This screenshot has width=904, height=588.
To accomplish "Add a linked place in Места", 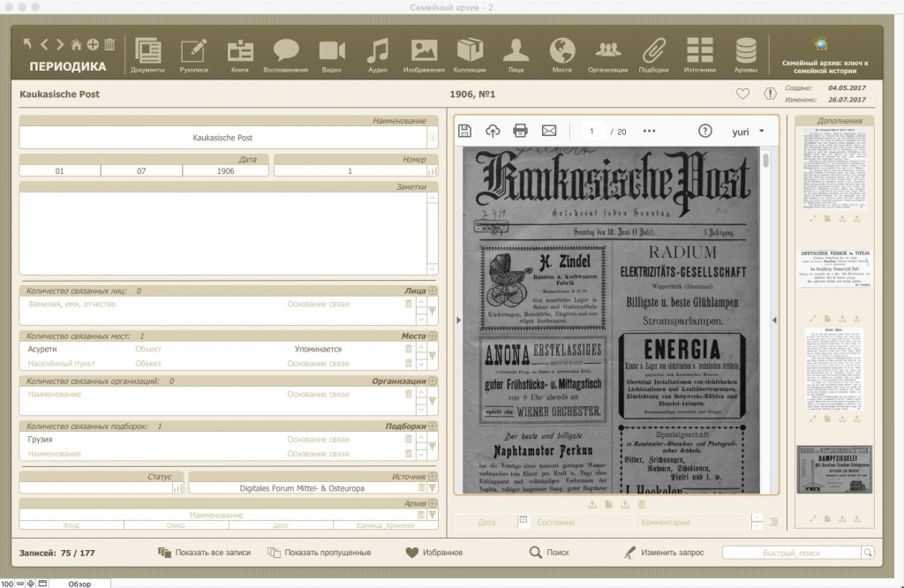I will point(433,335).
